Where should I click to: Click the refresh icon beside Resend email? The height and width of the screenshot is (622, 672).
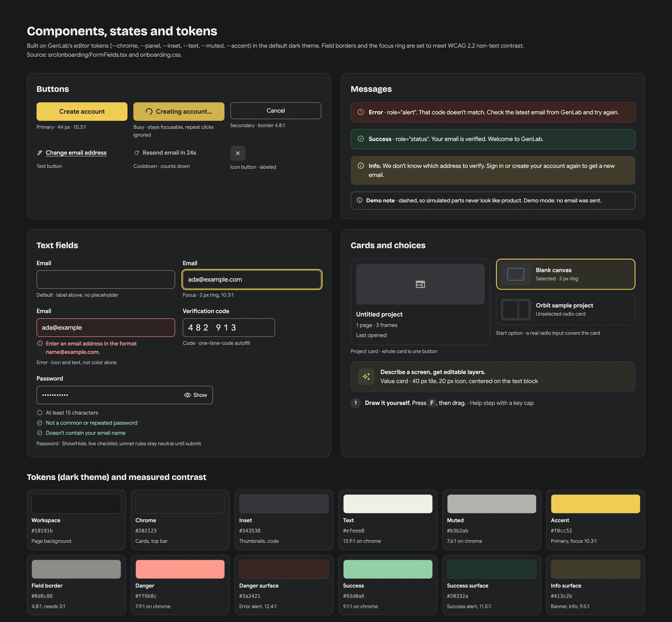point(136,153)
